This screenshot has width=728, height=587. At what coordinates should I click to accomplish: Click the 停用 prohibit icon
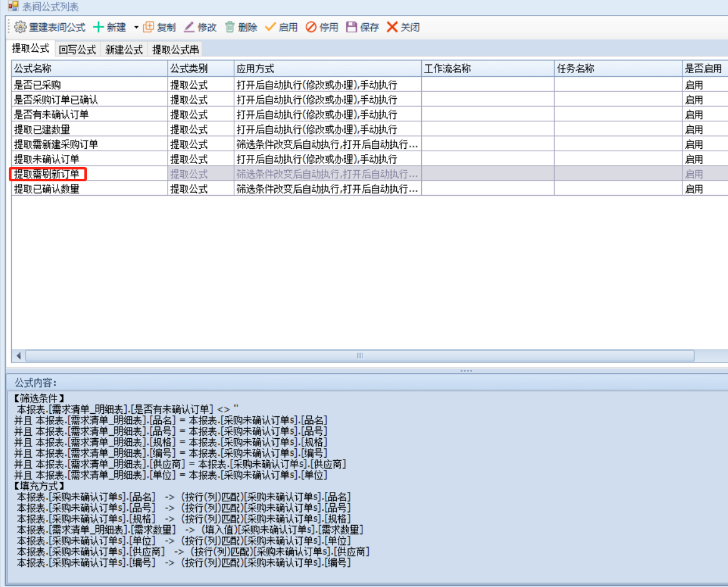pos(311,28)
